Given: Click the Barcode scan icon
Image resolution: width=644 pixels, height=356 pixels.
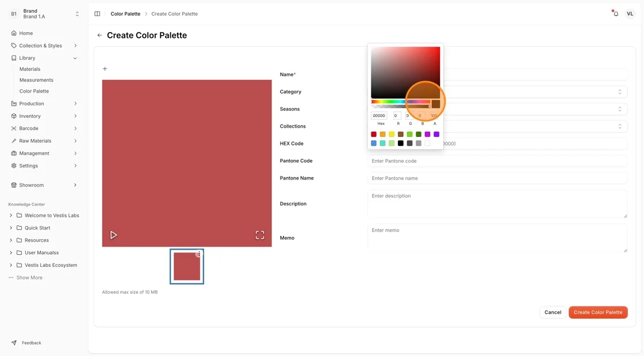Looking at the screenshot, I should point(14,128).
